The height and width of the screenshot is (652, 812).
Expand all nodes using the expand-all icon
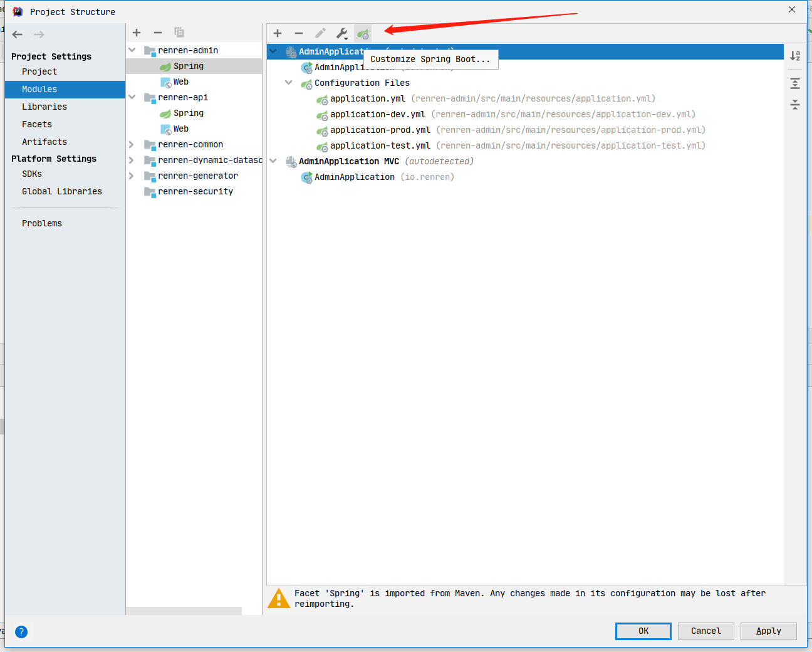coord(794,83)
